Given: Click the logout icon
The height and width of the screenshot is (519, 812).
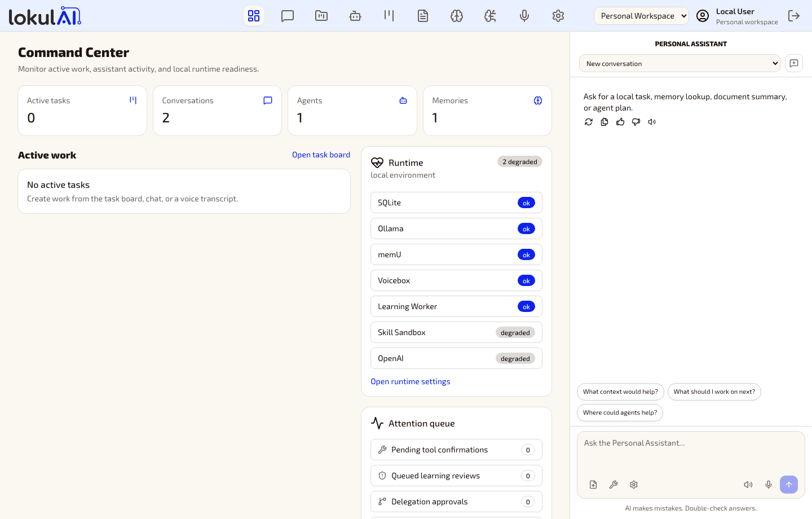Looking at the screenshot, I should [794, 16].
